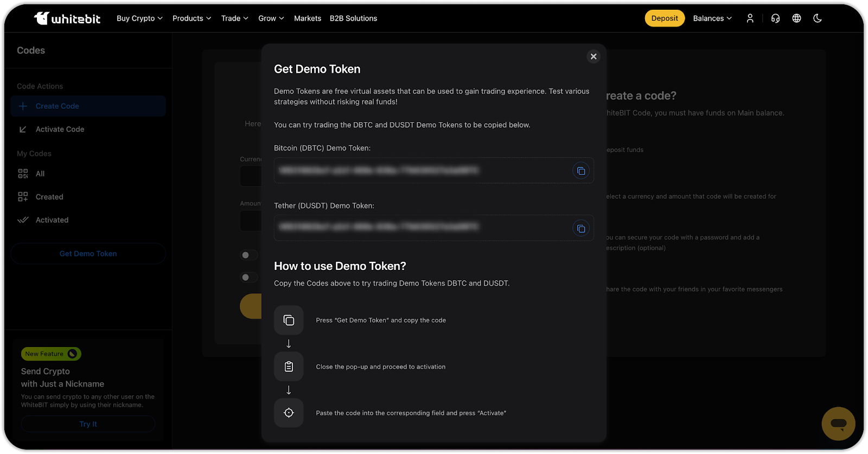
Task: Select Activate Code in the sidebar
Action: (x=60, y=129)
